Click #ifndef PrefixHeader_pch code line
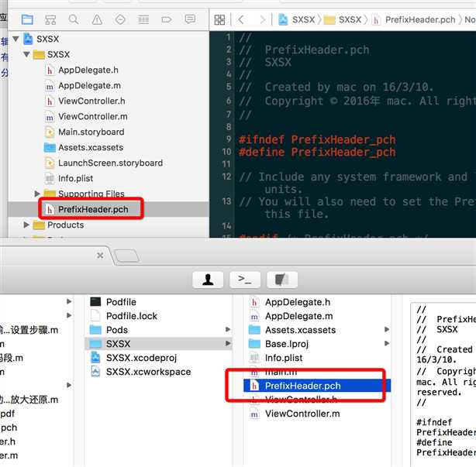Viewport: 476px width, 467px height. (317, 140)
